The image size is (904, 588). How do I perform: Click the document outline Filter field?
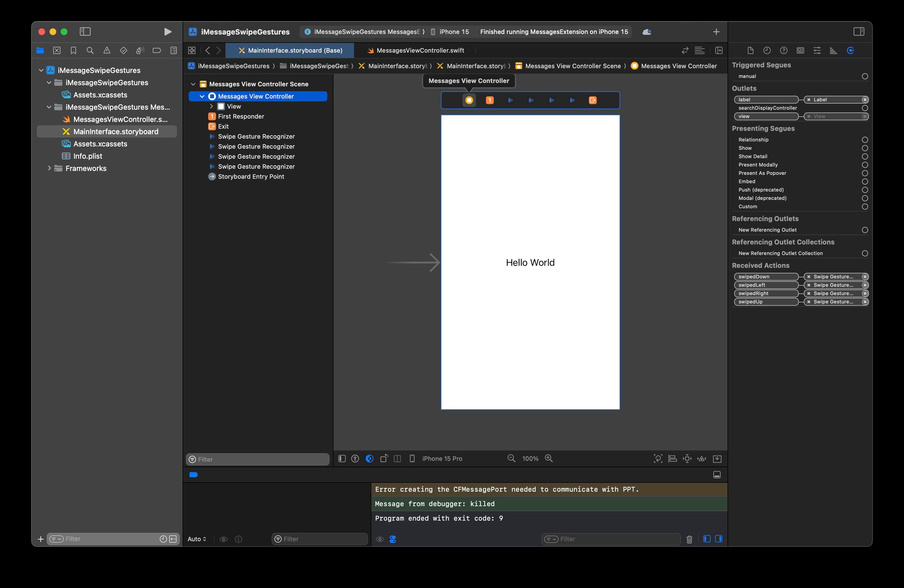258,459
